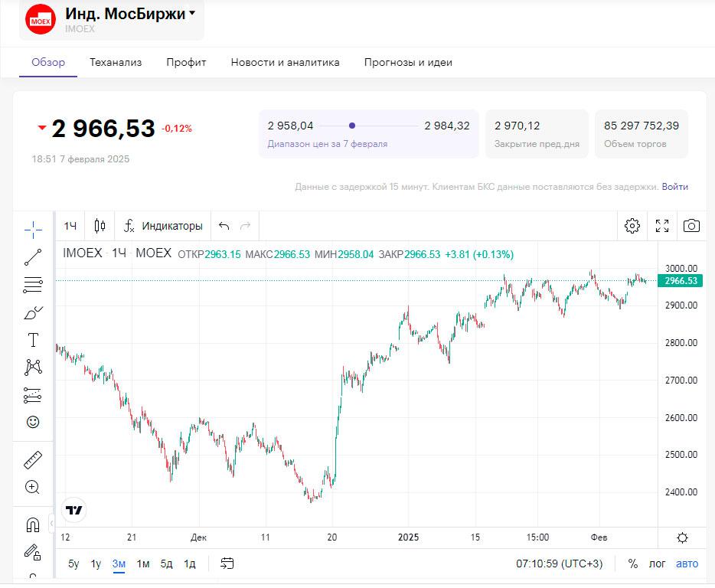Image resolution: width=715 pixels, height=588 pixels.
Task: Select the 1y date range
Action: tap(96, 563)
